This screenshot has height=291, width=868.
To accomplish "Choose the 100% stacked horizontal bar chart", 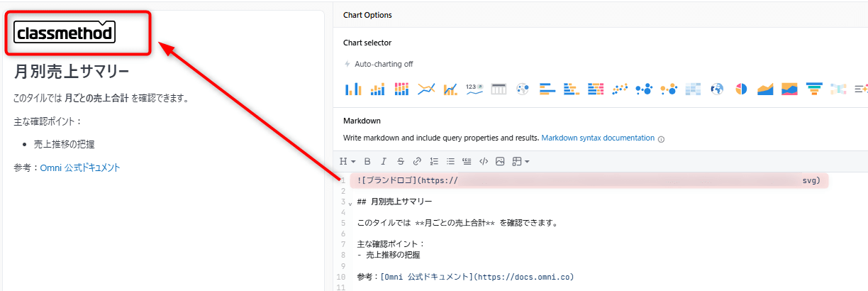I will 596,89.
